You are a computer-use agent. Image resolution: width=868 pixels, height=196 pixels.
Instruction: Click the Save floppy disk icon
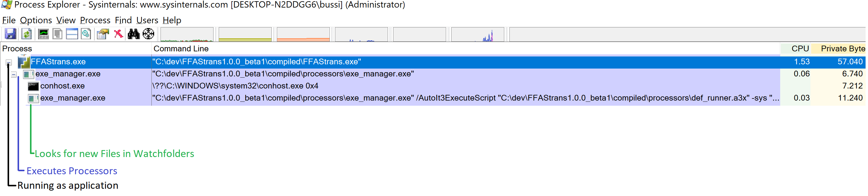pos(10,34)
